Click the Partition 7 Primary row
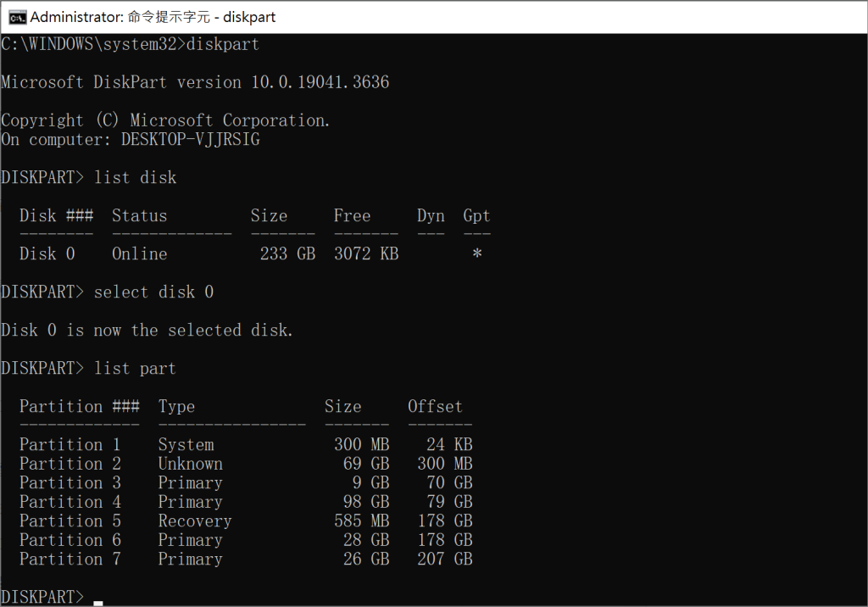 pos(127,559)
